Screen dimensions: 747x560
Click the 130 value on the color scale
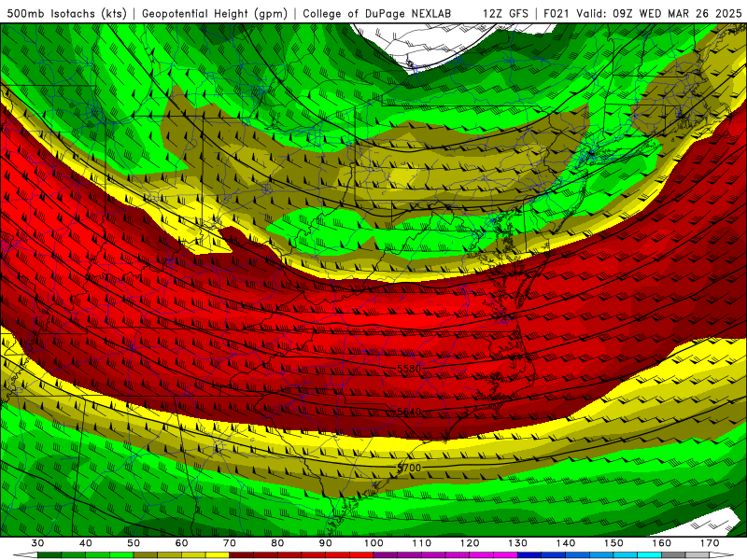[517, 543]
